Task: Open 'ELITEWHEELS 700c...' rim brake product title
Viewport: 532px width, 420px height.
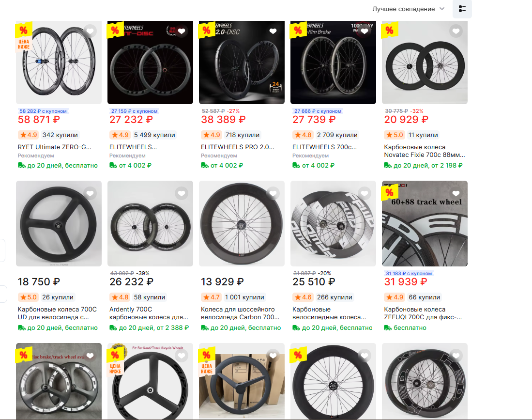Action: 324,147
